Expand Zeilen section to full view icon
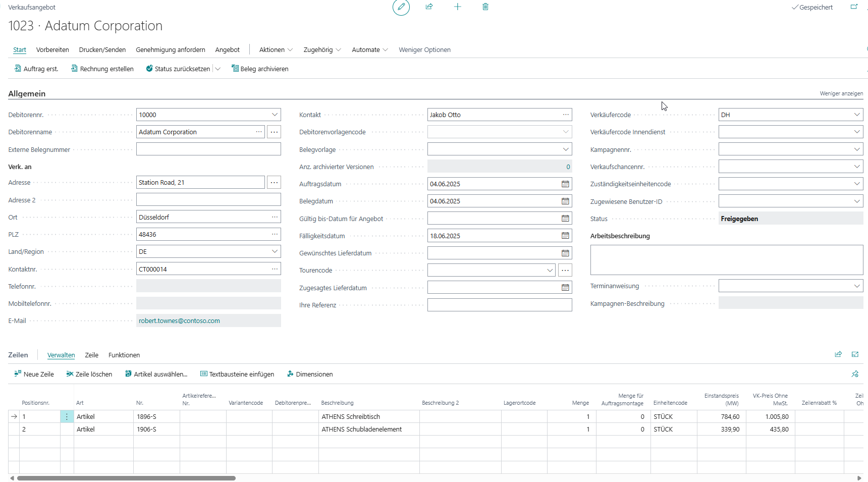The height and width of the screenshot is (482, 868). [x=855, y=354]
